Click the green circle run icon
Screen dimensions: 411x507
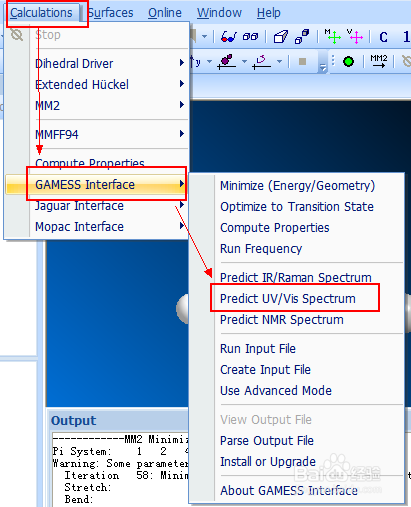pyautogui.click(x=348, y=62)
